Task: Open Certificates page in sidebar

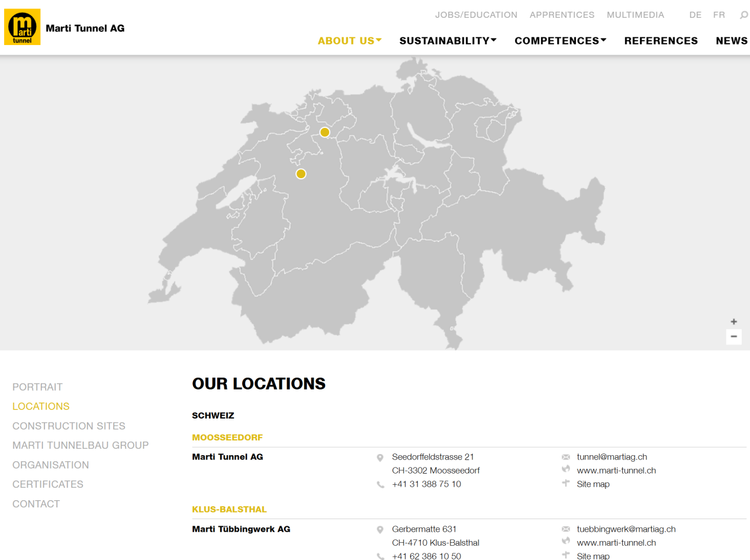Action: tap(48, 484)
